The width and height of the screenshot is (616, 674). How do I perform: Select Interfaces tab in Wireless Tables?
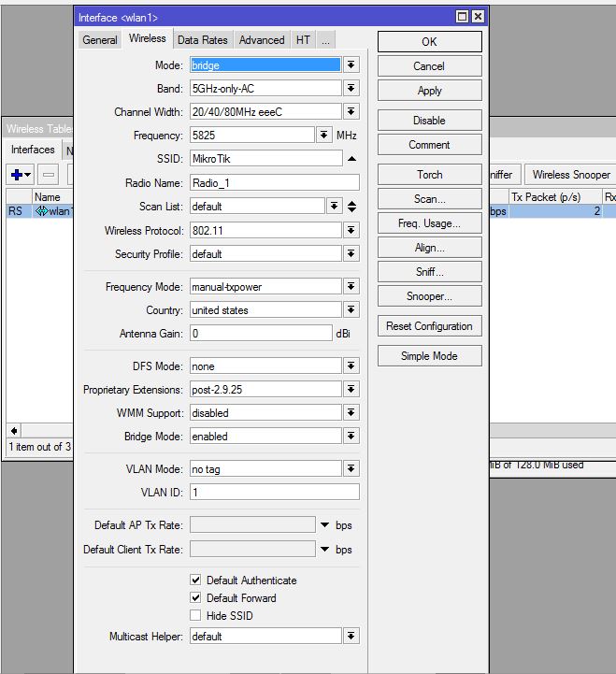33,150
